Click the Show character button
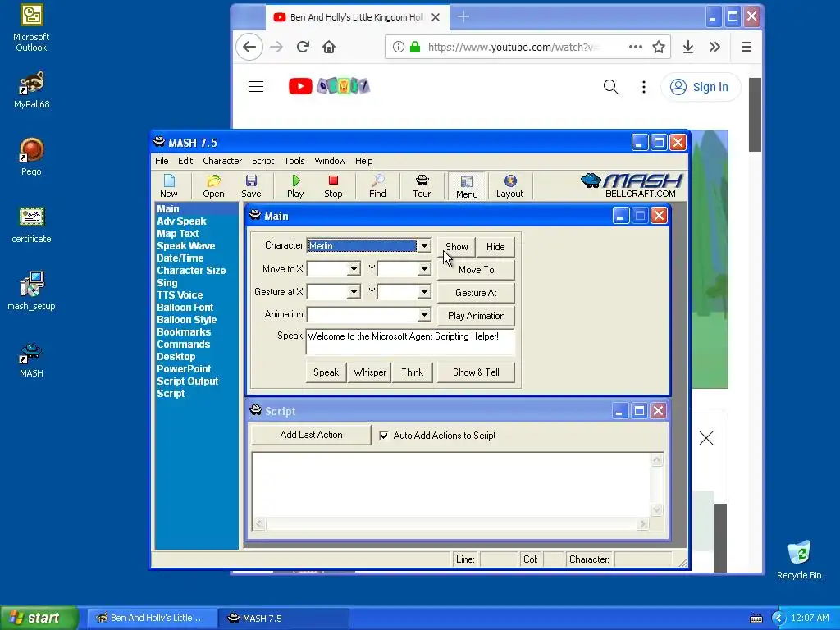Viewport: 840px width, 630px height. tap(456, 247)
